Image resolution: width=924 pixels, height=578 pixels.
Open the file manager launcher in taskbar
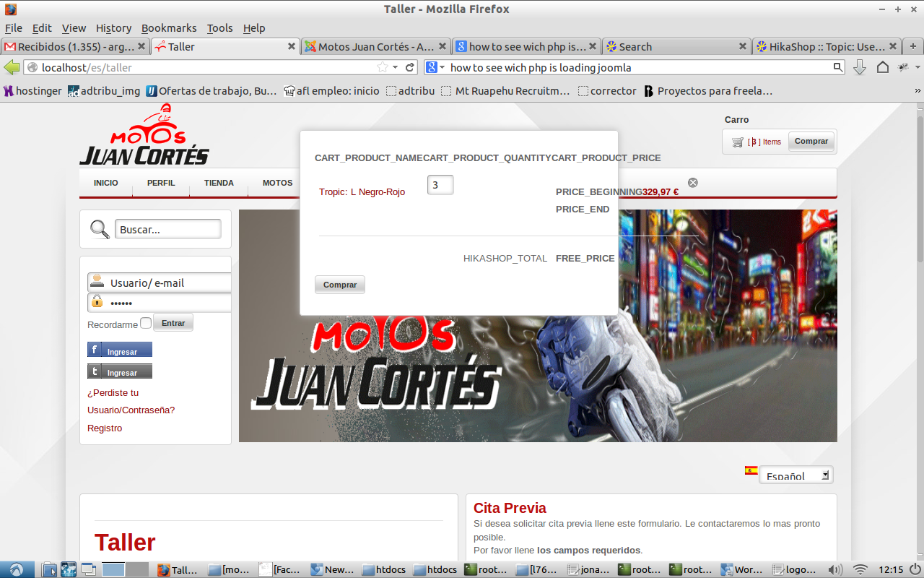(49, 569)
